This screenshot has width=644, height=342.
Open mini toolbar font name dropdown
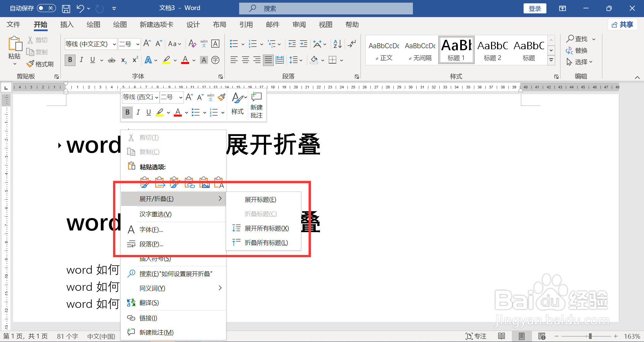click(156, 97)
